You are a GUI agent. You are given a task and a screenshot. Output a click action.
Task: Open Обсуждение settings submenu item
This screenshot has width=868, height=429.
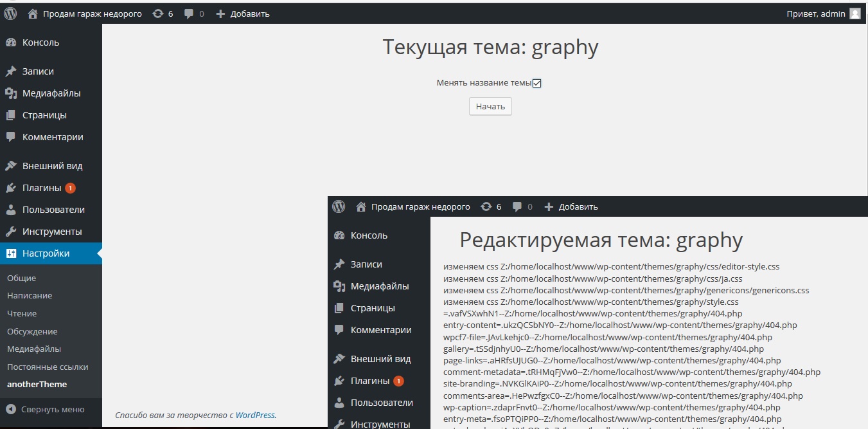32,332
